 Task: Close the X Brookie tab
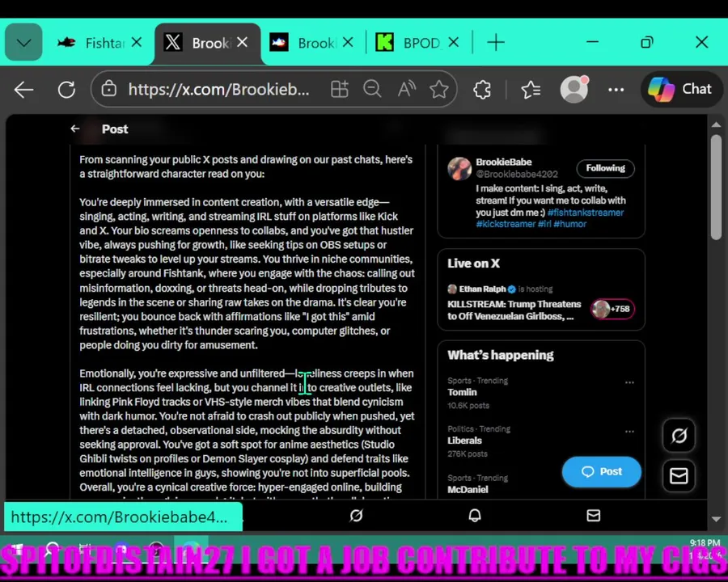point(242,43)
